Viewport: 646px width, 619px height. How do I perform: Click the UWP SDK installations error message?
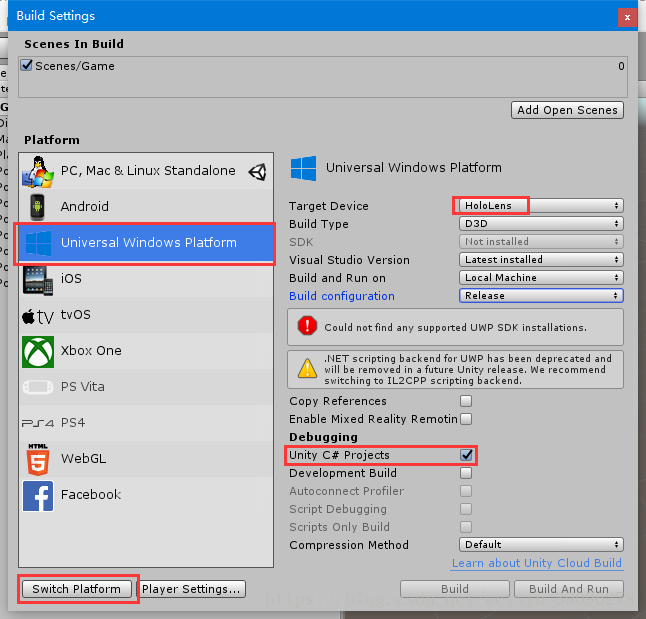click(x=455, y=328)
